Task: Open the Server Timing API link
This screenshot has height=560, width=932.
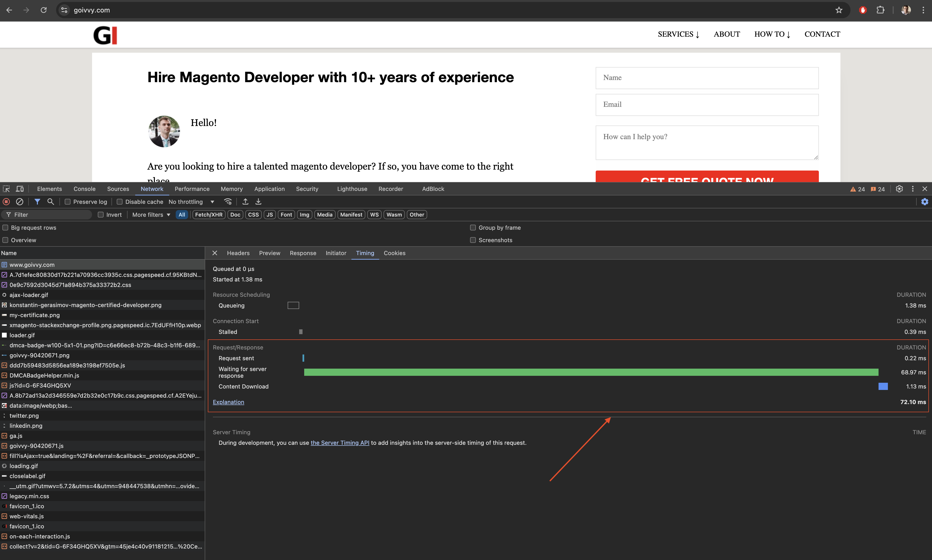Action: pos(339,443)
